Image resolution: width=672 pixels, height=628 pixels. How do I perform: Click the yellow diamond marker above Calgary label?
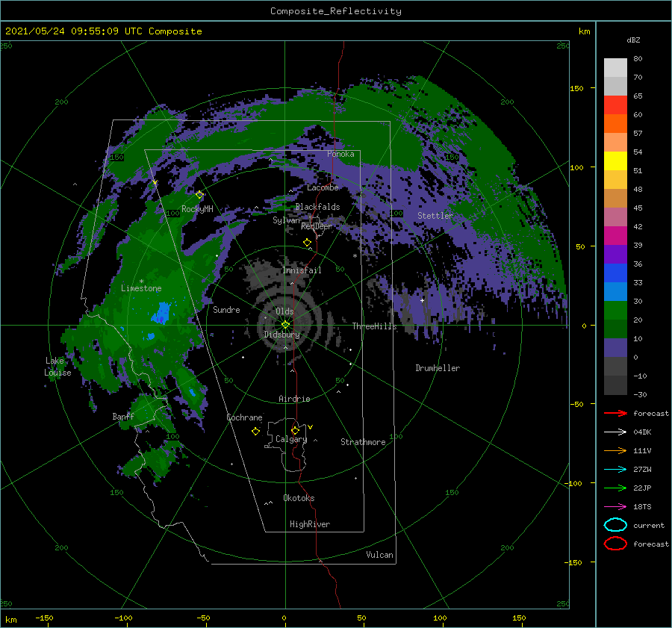click(295, 430)
